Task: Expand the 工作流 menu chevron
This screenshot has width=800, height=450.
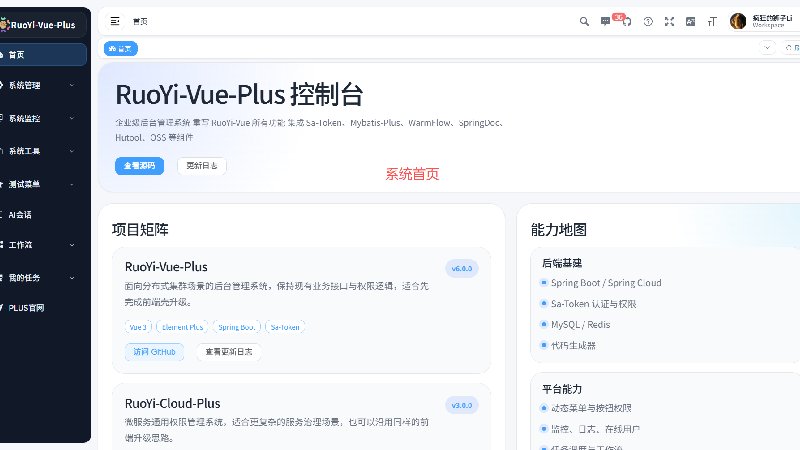Action: (x=72, y=245)
